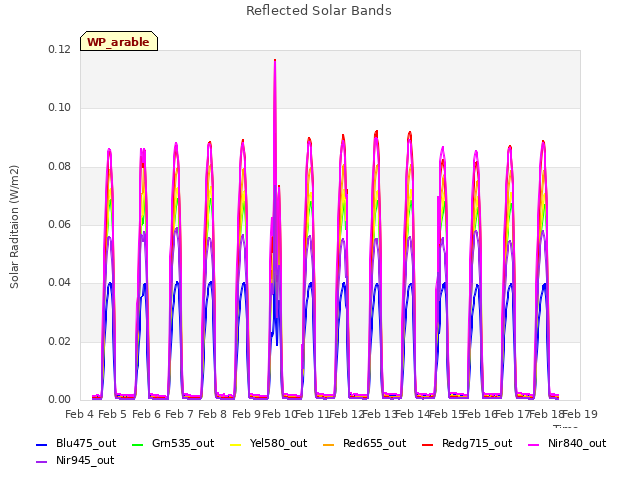
Task: Toggle the Blu475_out legend entry
Action: point(76,443)
